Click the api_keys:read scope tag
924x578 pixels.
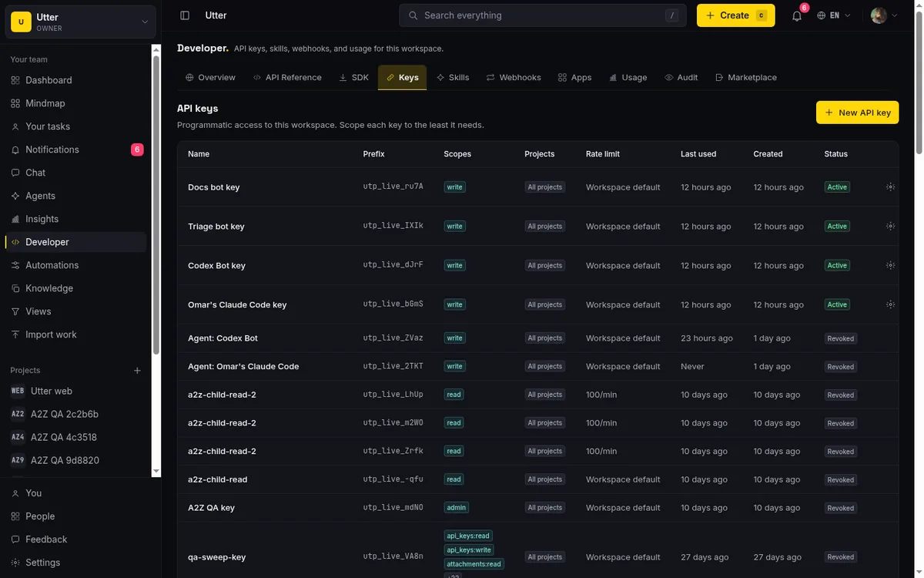(468, 536)
